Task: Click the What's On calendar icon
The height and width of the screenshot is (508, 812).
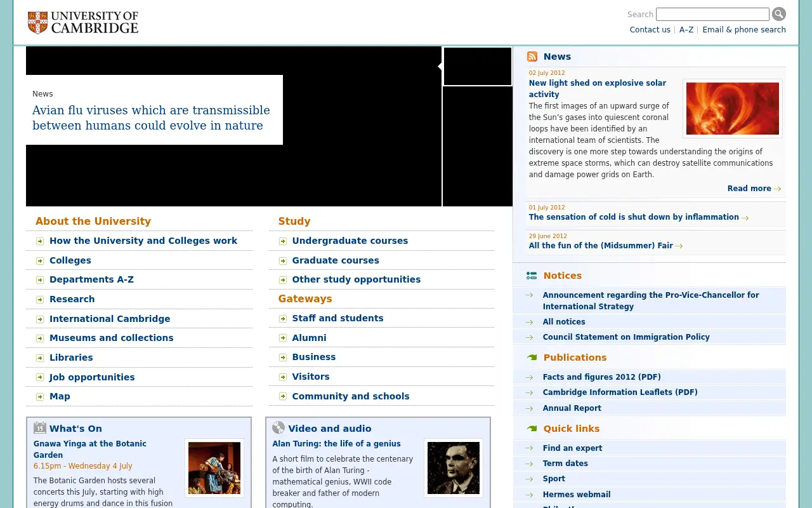Action: coord(40,427)
